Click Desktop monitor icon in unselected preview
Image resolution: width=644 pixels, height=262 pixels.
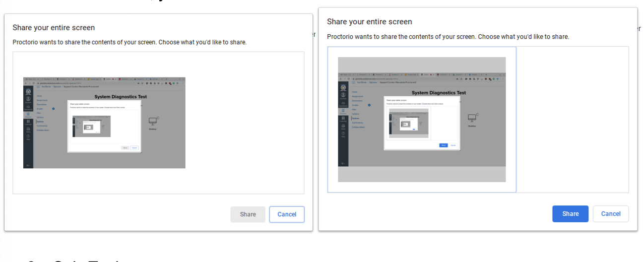point(153,121)
